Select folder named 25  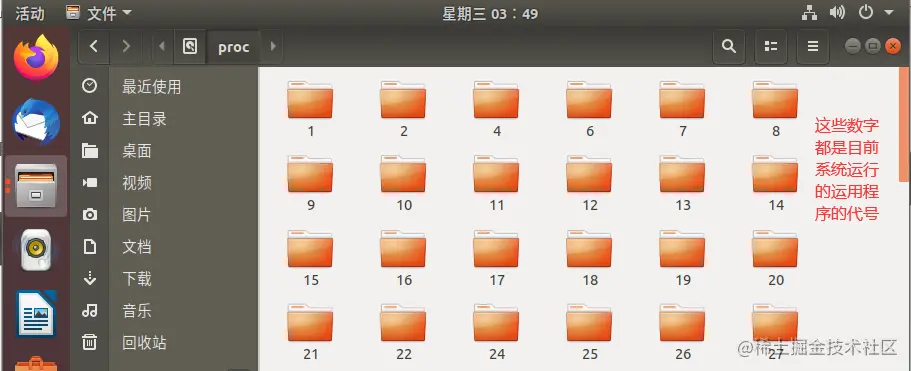(x=589, y=332)
